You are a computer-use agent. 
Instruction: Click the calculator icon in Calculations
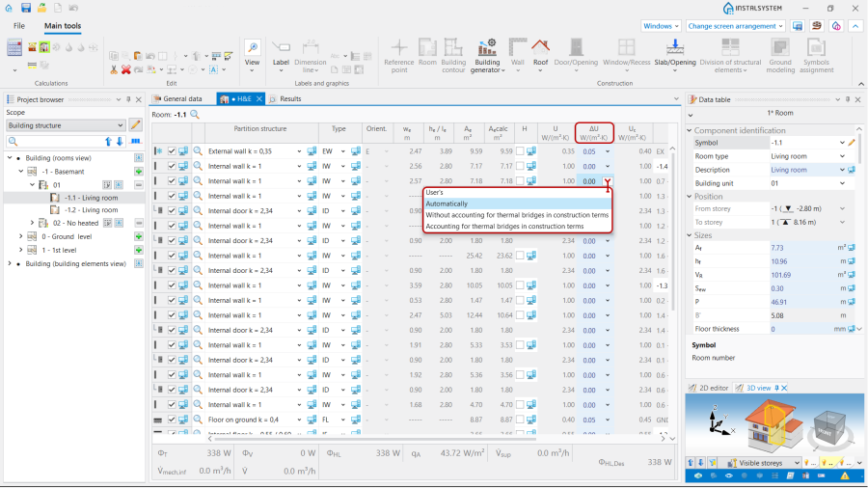[14, 47]
